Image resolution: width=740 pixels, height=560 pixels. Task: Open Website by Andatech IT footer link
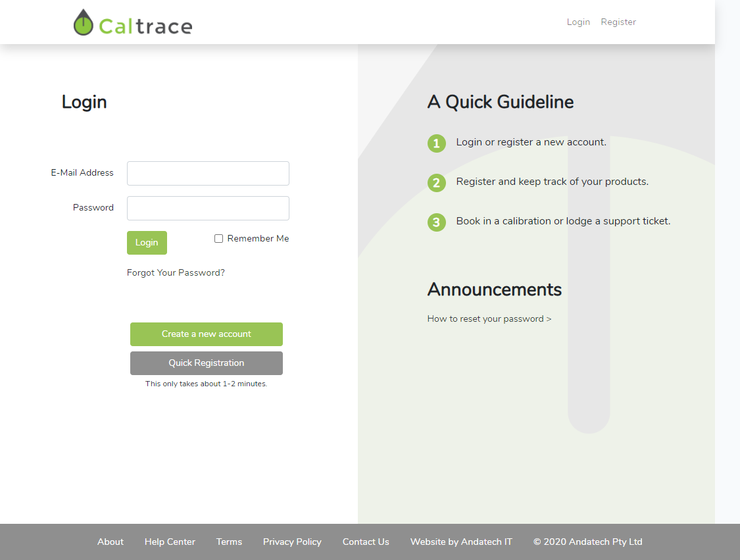coord(461,542)
